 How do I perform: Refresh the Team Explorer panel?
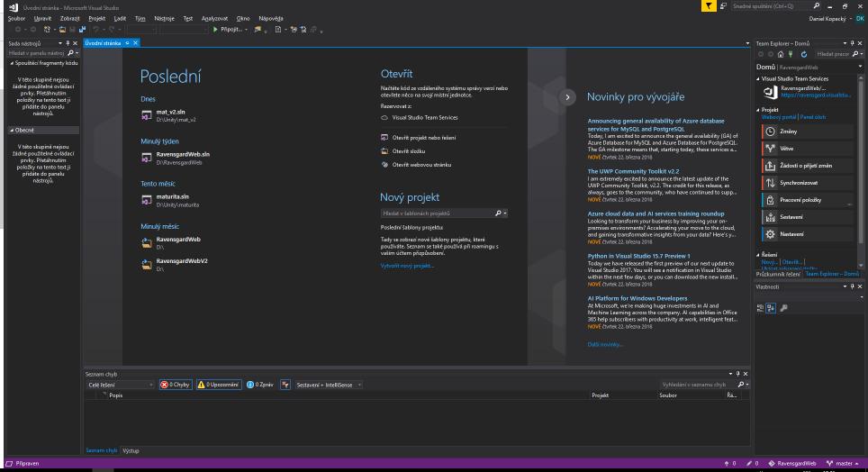804,54
